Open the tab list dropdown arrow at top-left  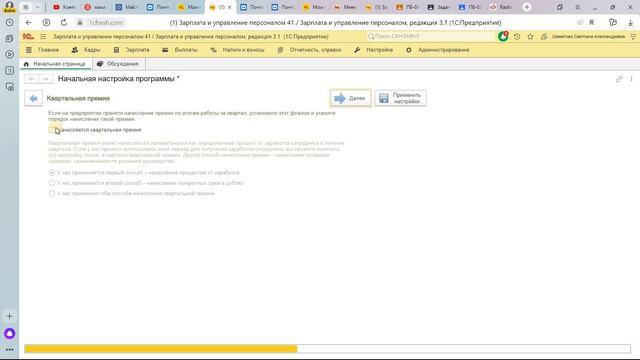point(37,7)
